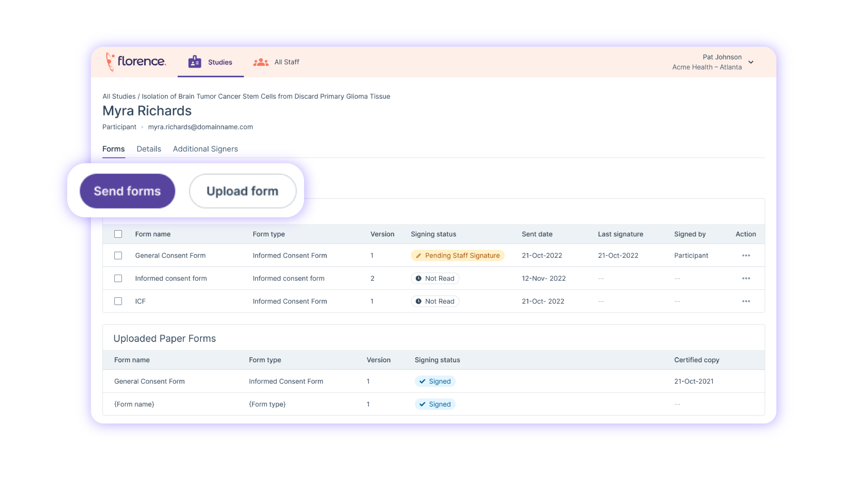Click clock icon in Informed consent form status

[x=418, y=278]
